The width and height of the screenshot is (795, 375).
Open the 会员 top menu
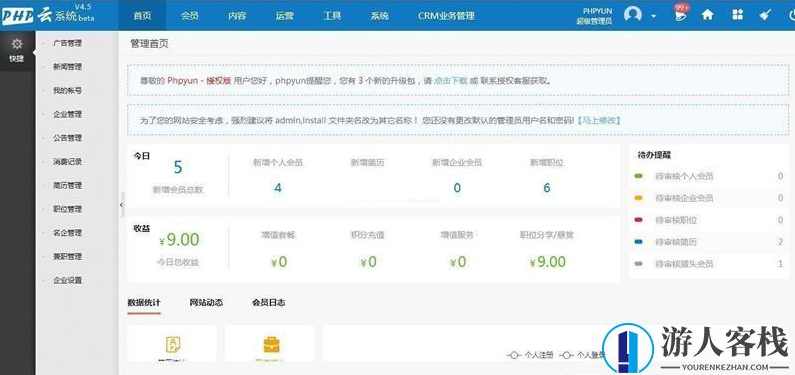pyautogui.click(x=190, y=16)
